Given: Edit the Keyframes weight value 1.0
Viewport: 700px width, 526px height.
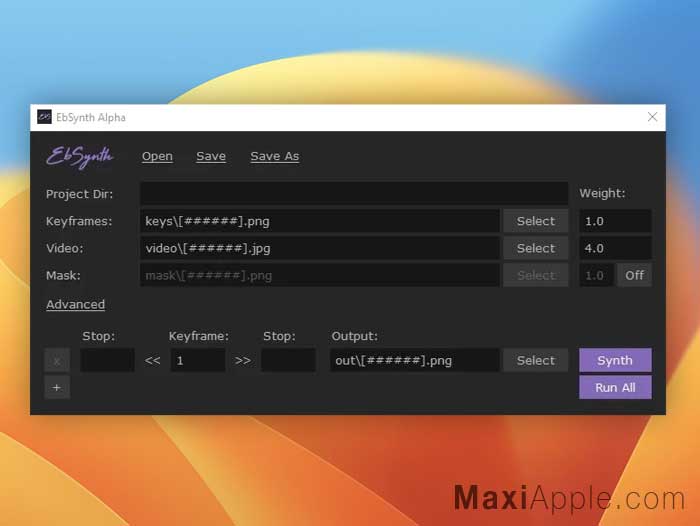Looking at the screenshot, I should coord(615,221).
